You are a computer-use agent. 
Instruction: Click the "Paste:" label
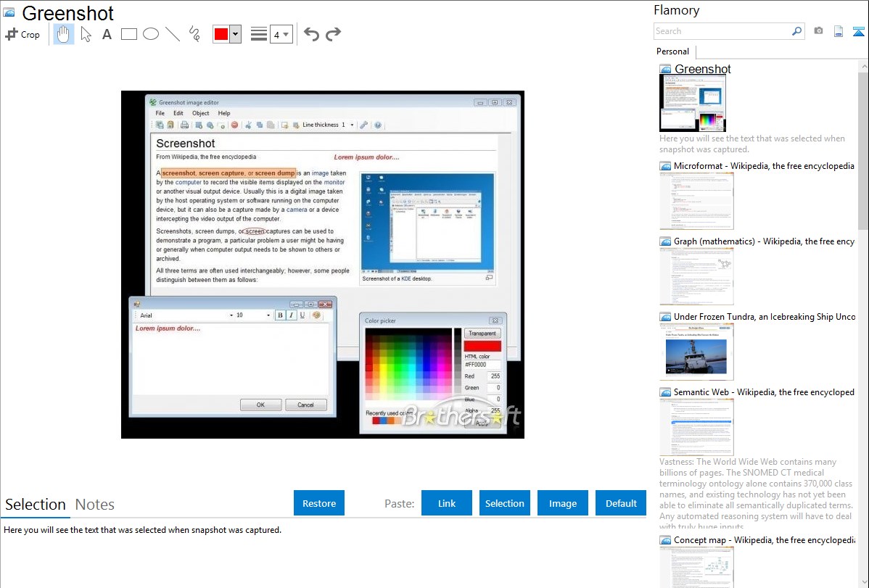[399, 503]
